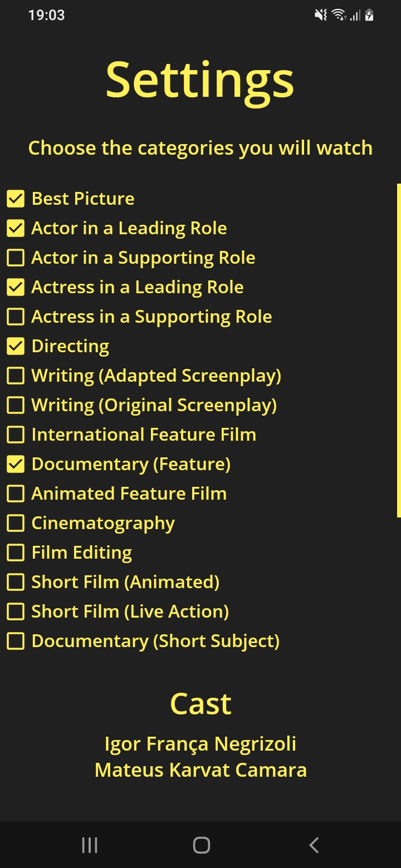Deselect Actress in a Leading Role
This screenshot has width=401, height=868.
pyautogui.click(x=16, y=287)
